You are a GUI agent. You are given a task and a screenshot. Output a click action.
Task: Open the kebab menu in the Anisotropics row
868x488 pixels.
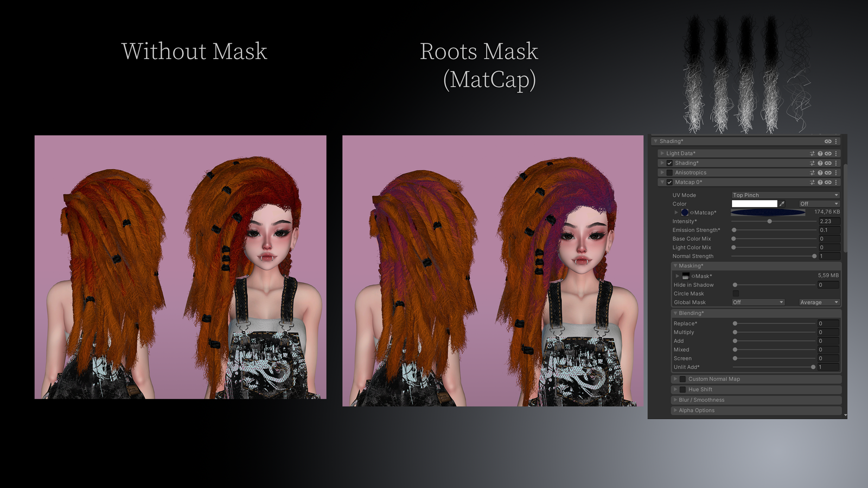pos(836,173)
